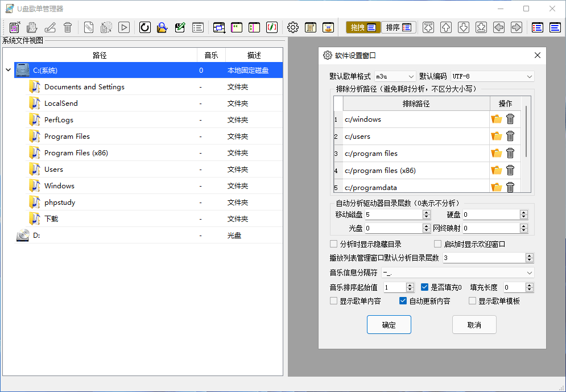This screenshot has height=392, width=566.
Task: Click the move-to-top arrow icon
Action: coord(428,27)
